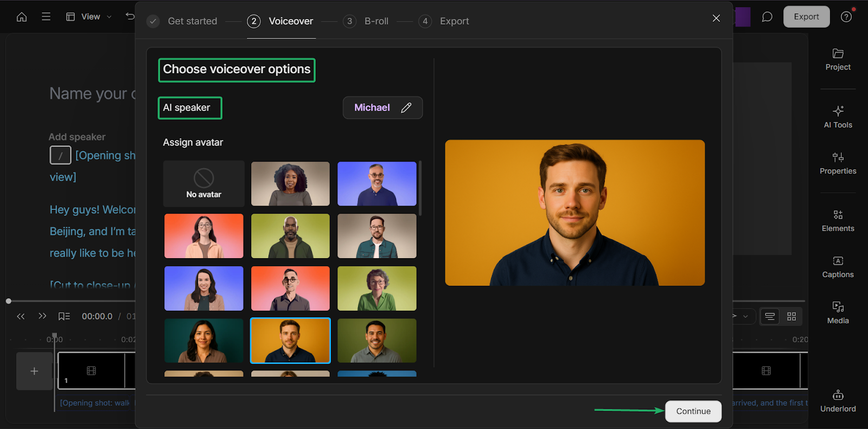
Task: Select the No avatar option
Action: (204, 184)
